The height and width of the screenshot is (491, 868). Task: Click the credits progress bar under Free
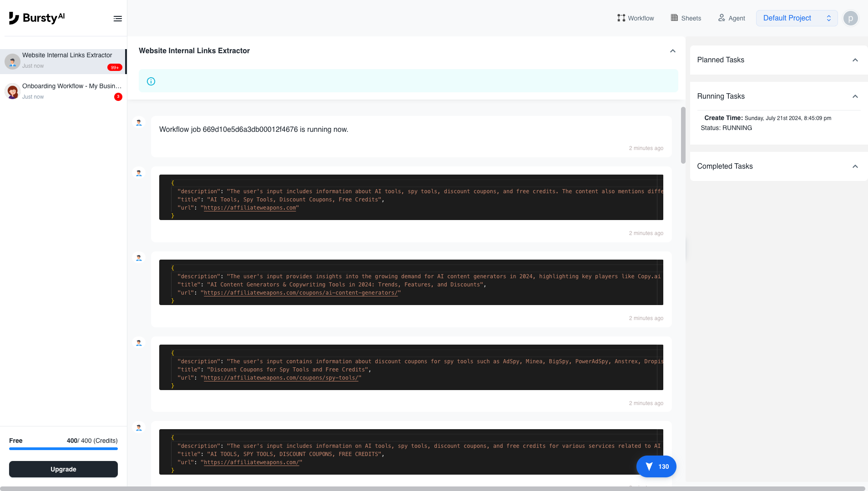[x=63, y=449]
